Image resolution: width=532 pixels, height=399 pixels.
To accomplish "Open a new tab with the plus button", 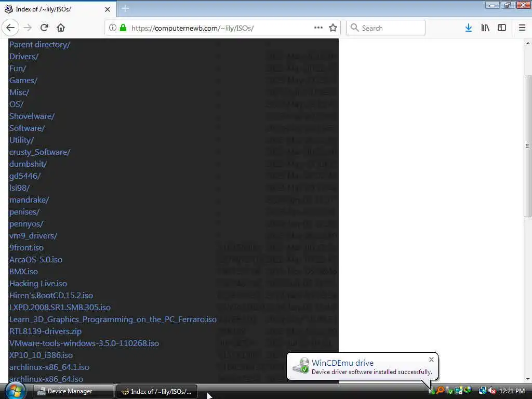I will click(x=125, y=9).
